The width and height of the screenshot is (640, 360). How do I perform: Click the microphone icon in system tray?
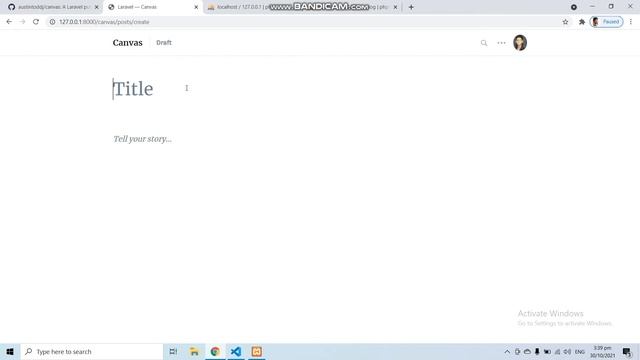(537, 351)
